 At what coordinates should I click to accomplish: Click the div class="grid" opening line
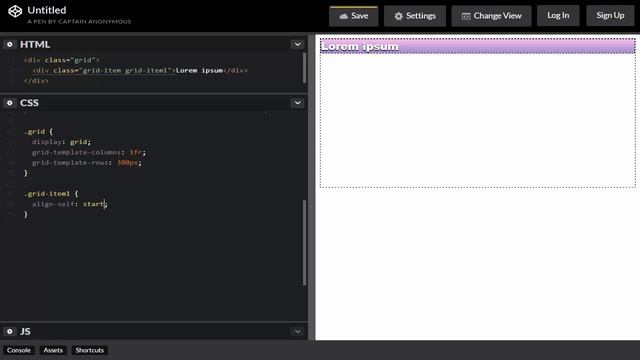click(x=62, y=60)
